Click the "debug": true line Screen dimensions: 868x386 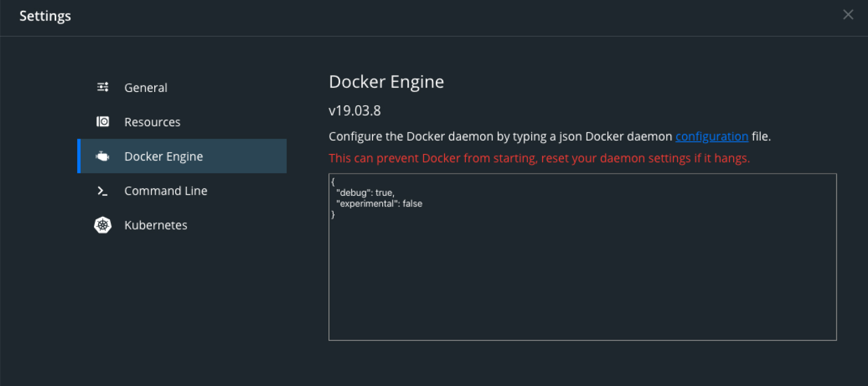click(365, 193)
